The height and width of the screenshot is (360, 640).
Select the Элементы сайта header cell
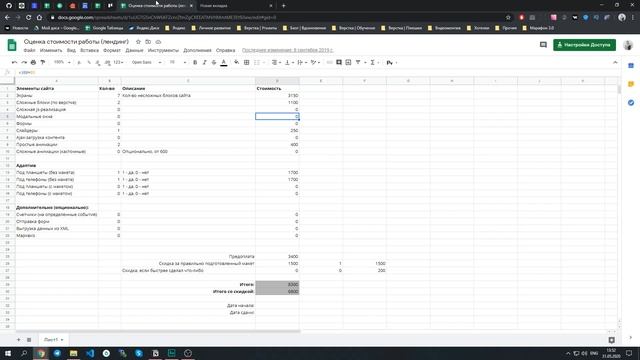[57, 88]
